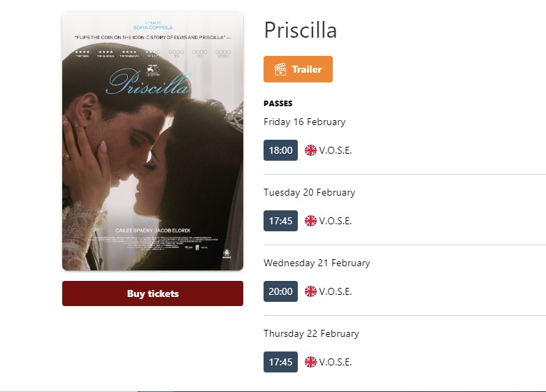Click the clapperboard icon on Trailer button
The height and width of the screenshot is (392, 546).
pos(280,69)
